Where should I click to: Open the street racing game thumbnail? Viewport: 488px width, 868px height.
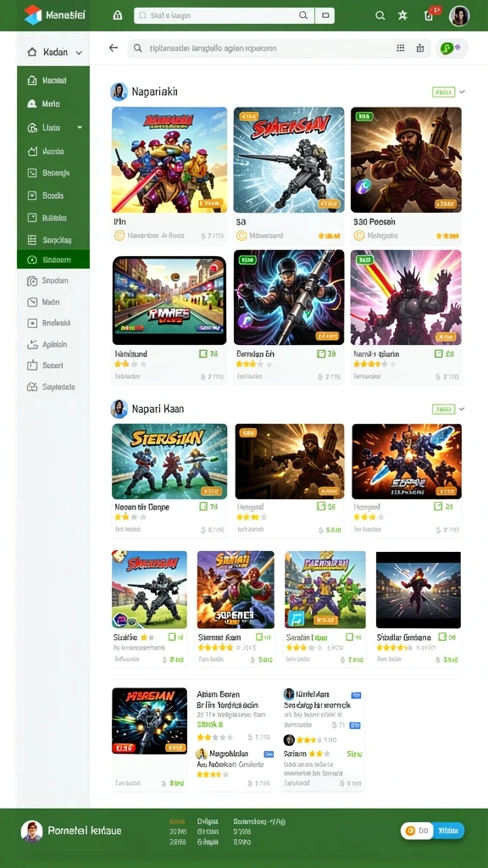pyautogui.click(x=169, y=300)
